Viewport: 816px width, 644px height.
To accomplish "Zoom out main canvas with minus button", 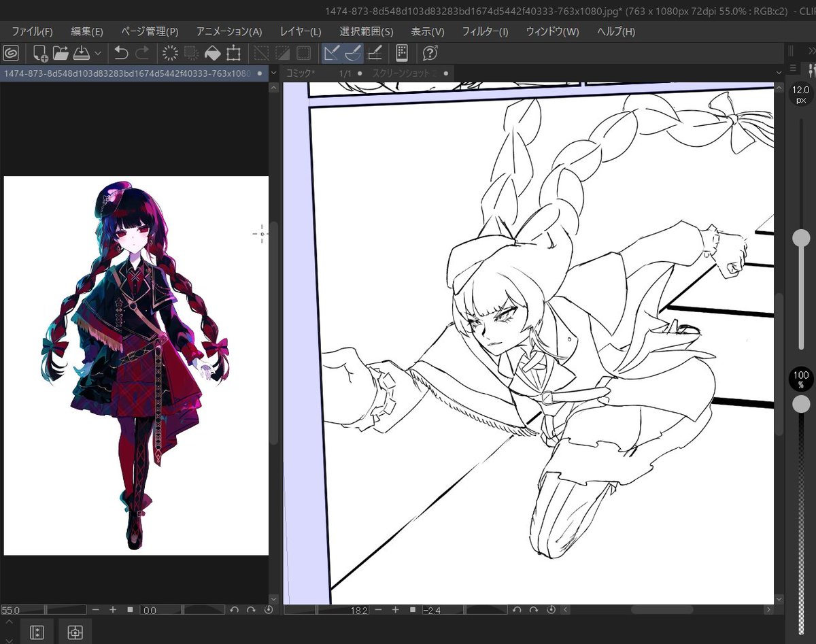I will click(x=379, y=610).
